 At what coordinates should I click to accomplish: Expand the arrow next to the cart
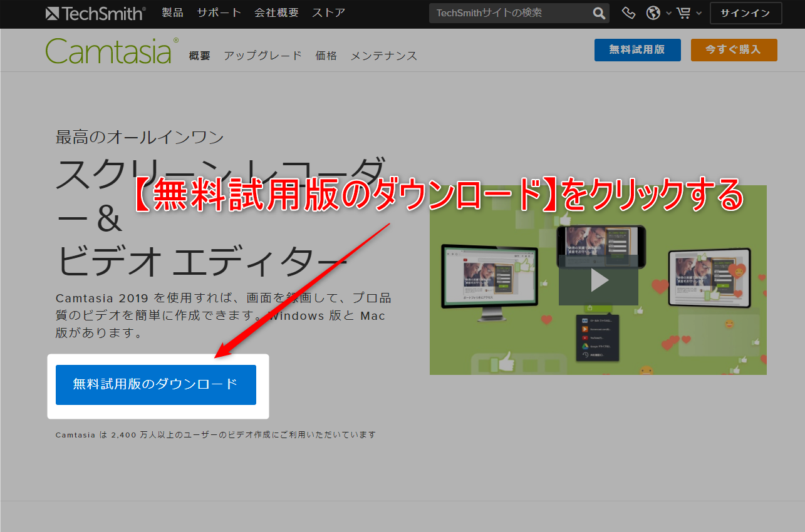(699, 13)
